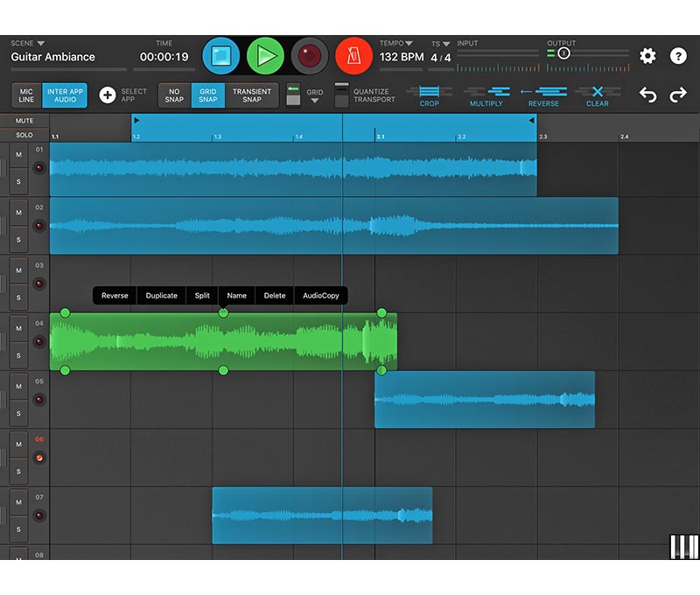The height and width of the screenshot is (595, 700).
Task: Add an app with the plus icon
Action: [107, 95]
